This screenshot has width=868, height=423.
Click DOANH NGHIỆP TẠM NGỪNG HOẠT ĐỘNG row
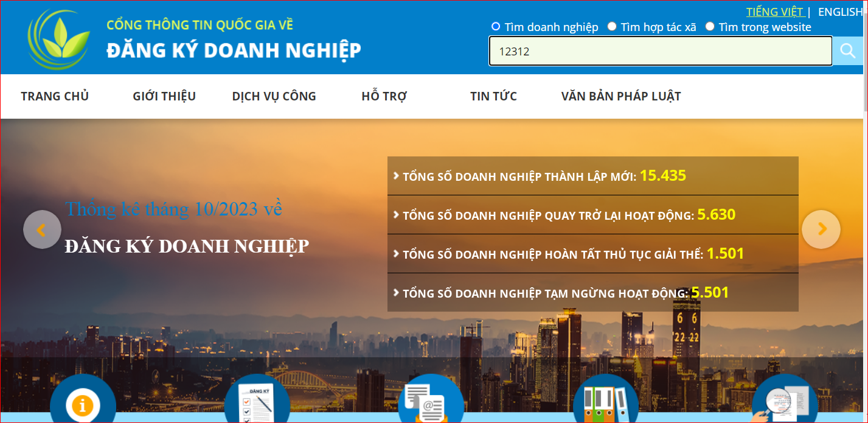[593, 293]
